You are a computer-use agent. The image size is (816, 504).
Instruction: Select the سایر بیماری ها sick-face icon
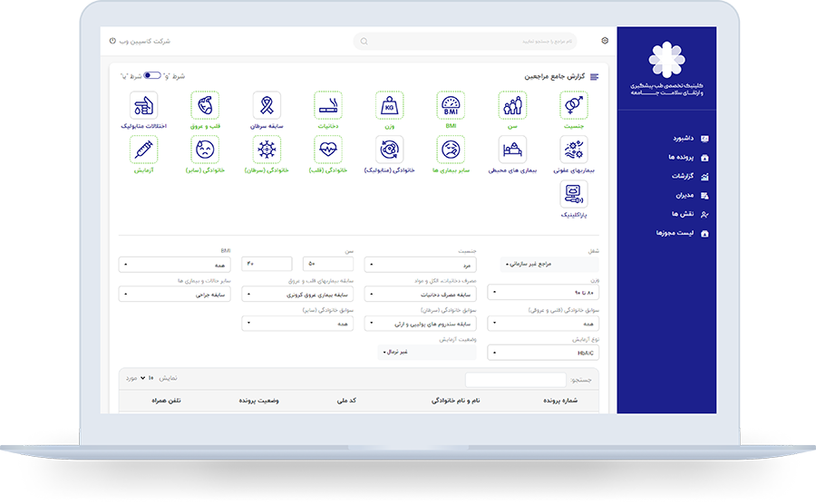tap(451, 150)
